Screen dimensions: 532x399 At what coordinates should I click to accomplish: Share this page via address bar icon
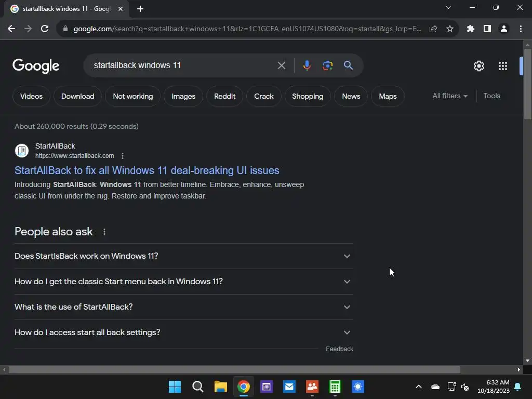(433, 29)
